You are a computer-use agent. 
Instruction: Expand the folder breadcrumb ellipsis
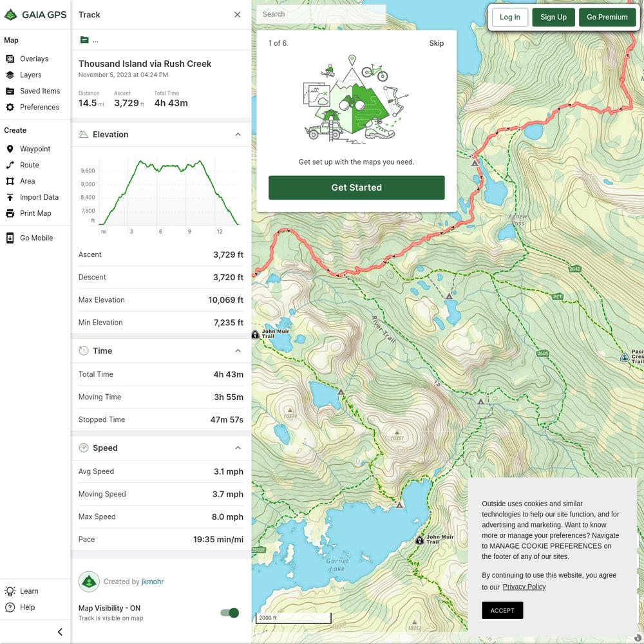coord(95,40)
